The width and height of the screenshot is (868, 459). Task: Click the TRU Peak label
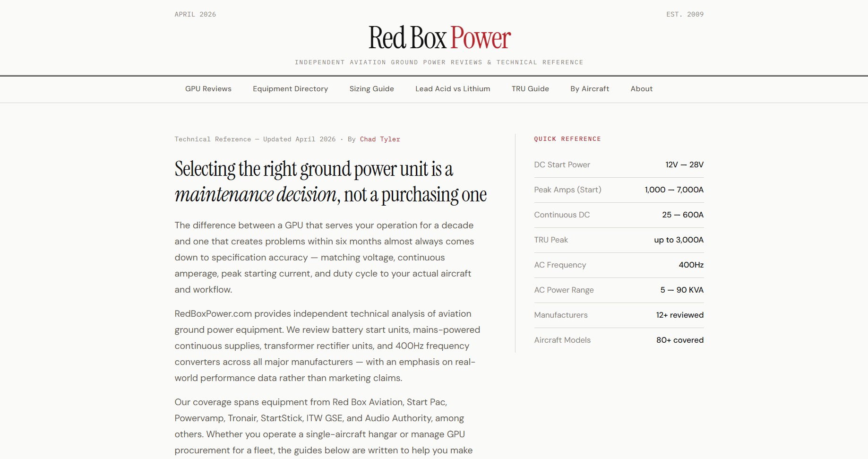point(551,240)
